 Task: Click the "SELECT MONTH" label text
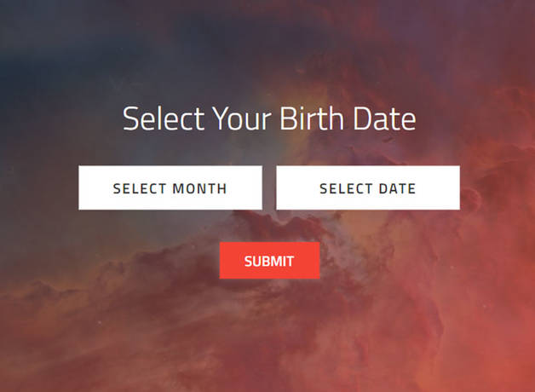point(170,188)
